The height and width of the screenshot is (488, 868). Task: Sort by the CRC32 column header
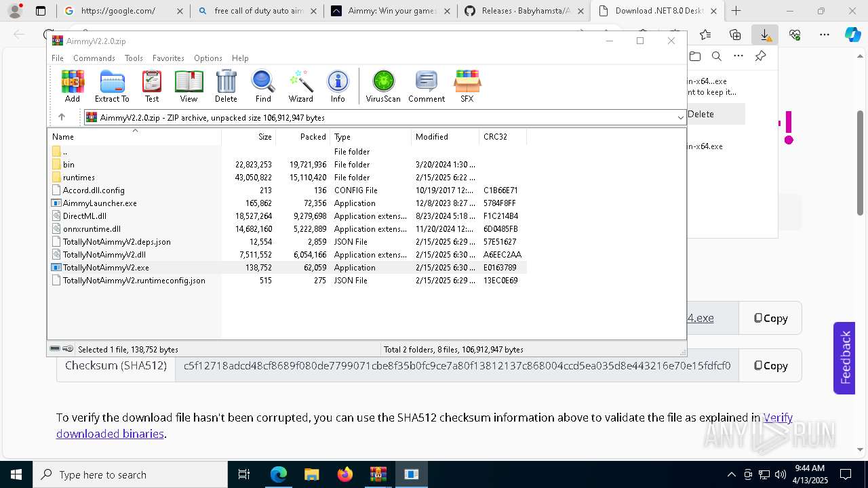(502, 137)
